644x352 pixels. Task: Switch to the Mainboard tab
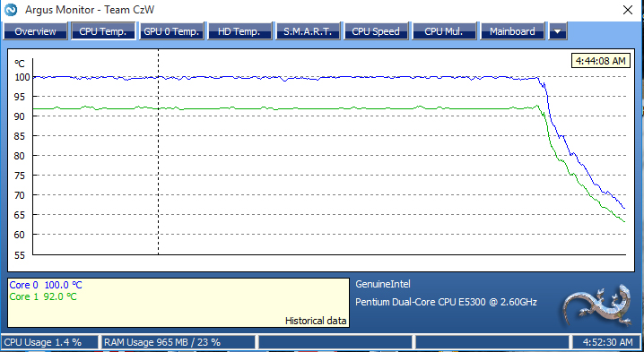pos(512,31)
